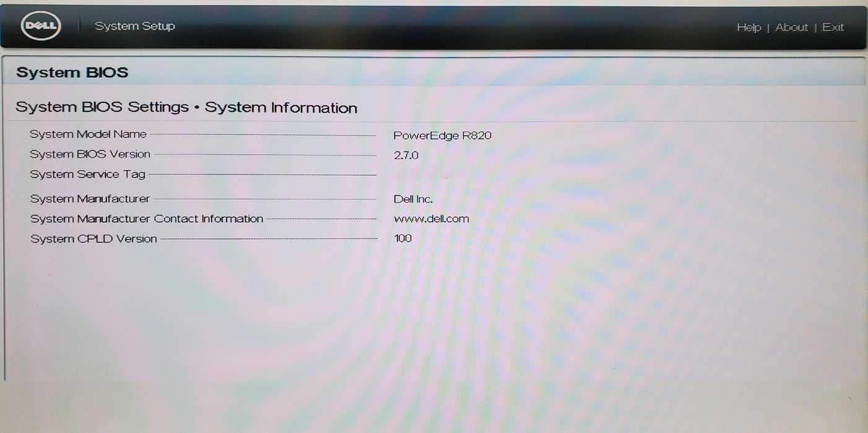
Task: Select the System BIOS Version label
Action: click(90, 154)
